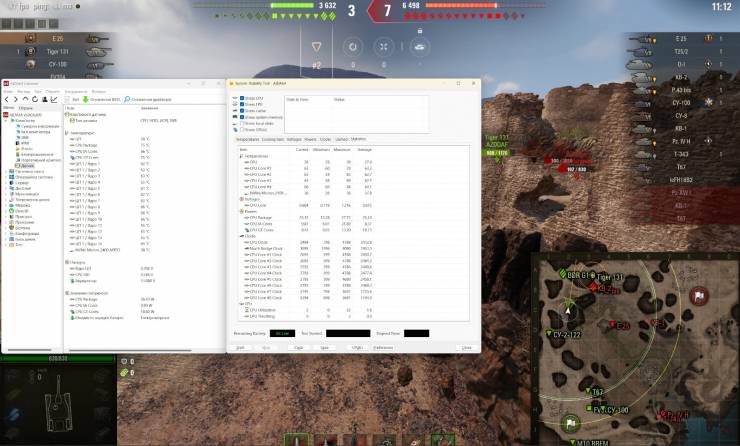Click the CPU Package temperature row icon
This screenshot has height=446, width=740.
click(72, 145)
